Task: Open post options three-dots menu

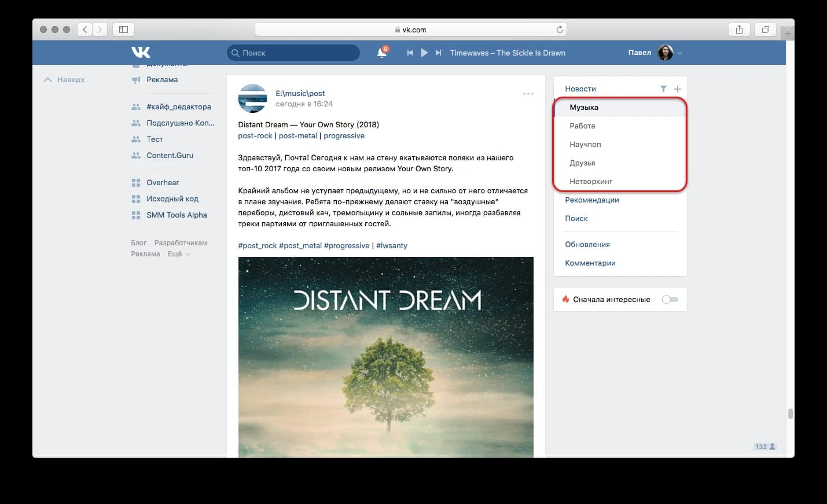Action: click(528, 94)
